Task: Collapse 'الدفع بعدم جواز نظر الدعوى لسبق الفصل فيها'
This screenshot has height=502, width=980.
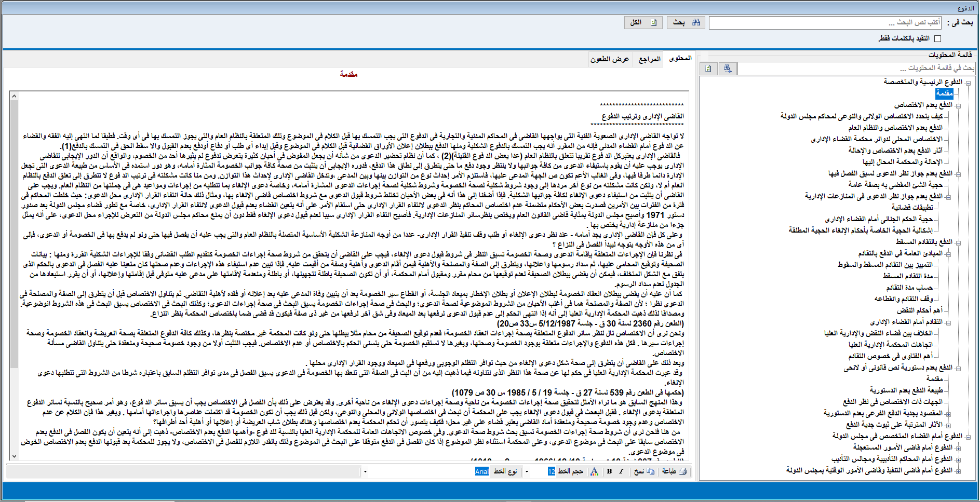Action: 958,174
